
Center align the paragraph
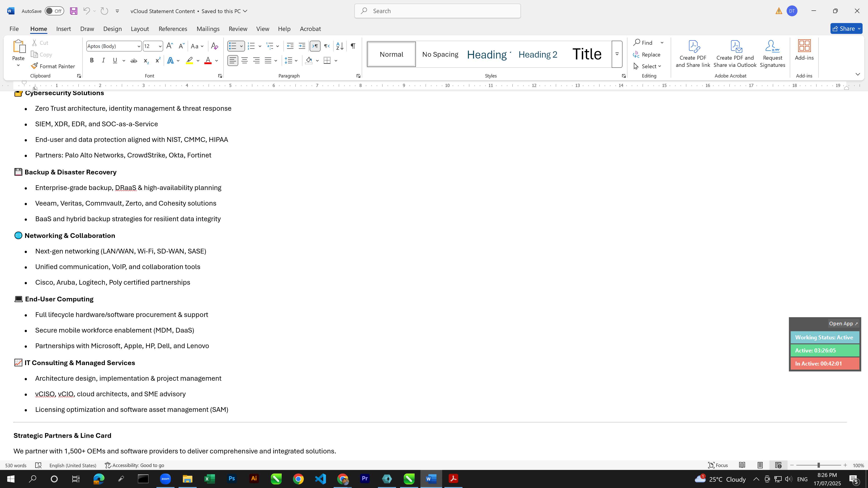(245, 61)
